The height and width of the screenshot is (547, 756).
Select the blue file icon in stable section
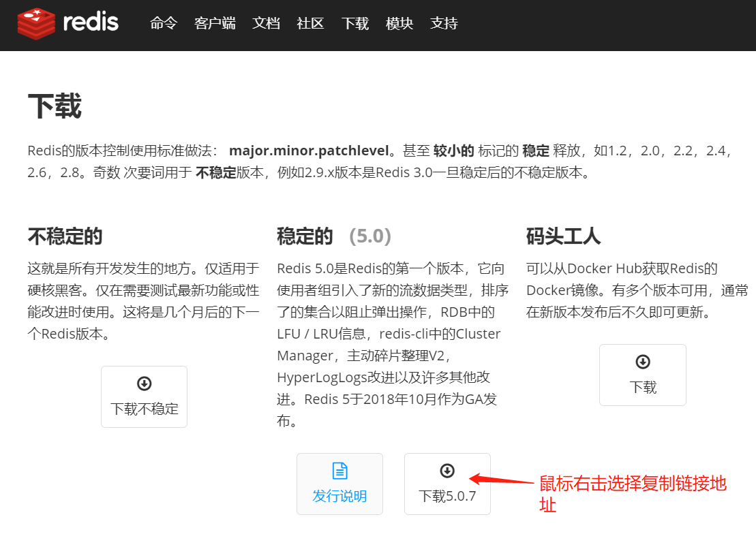pos(339,470)
